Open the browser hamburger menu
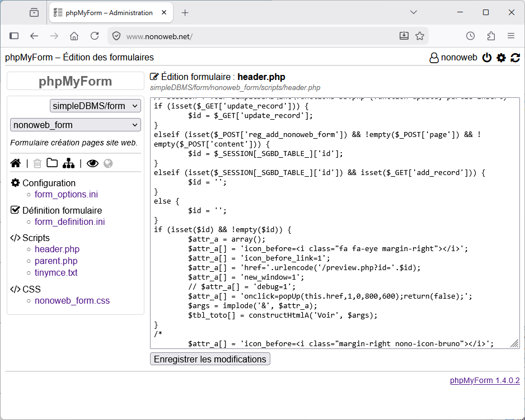Viewport: 525px width, 420px height. pyautogui.click(x=511, y=36)
